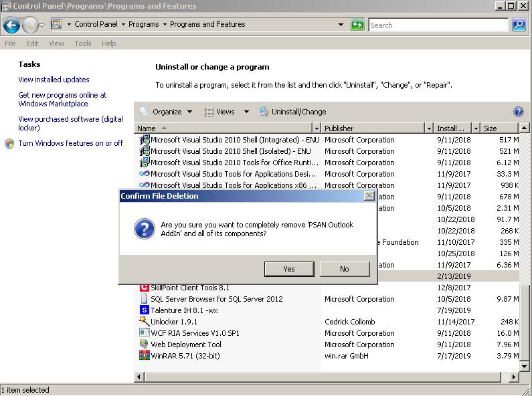The image size is (532, 396).
Task: Click No to cancel removal
Action: pyautogui.click(x=345, y=269)
